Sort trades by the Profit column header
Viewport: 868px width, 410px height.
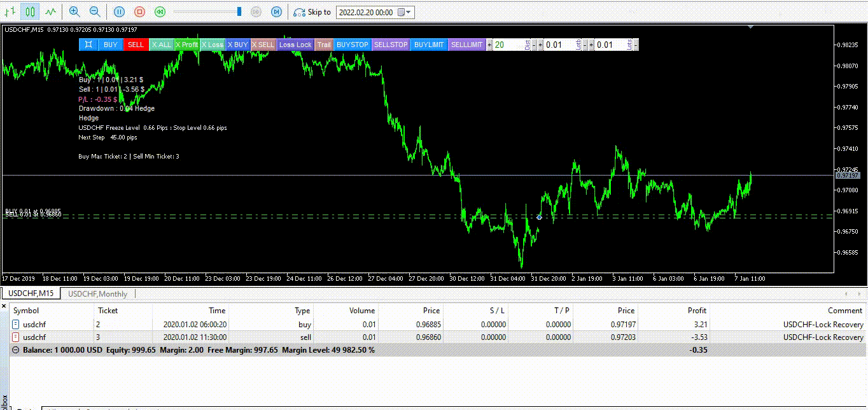[x=697, y=310]
